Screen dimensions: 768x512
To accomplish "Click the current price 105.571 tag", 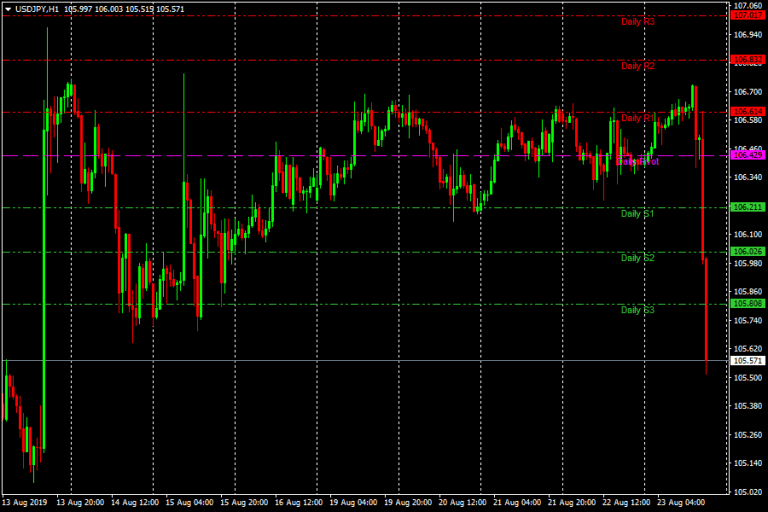I will (748, 360).
